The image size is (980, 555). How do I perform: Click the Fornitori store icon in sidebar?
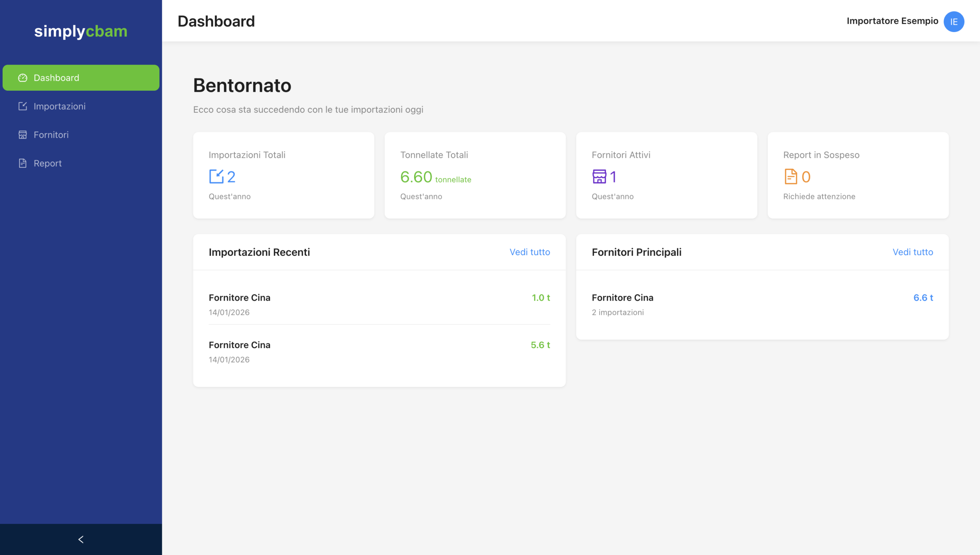(23, 135)
